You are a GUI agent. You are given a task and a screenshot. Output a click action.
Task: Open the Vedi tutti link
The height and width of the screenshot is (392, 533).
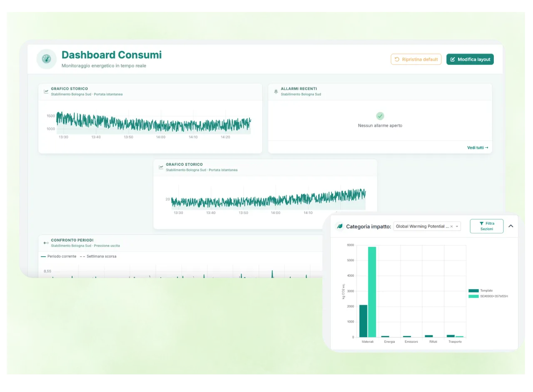(x=478, y=148)
